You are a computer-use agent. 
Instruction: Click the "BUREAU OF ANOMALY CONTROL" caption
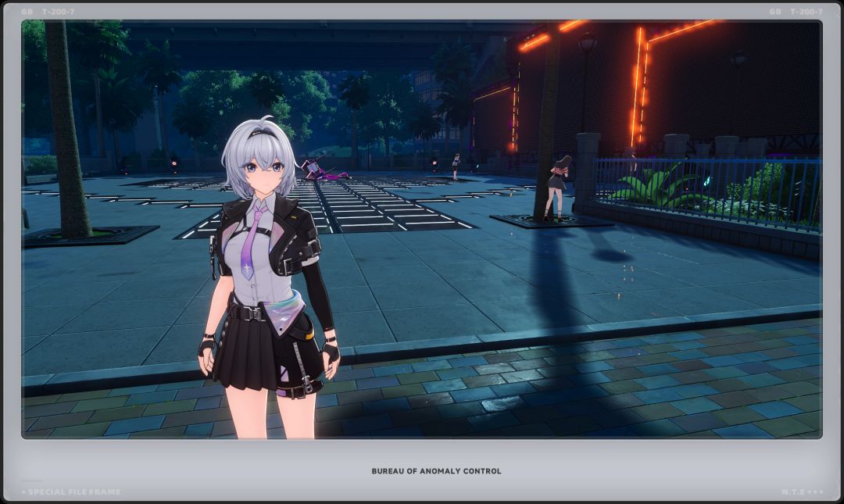[436, 470]
